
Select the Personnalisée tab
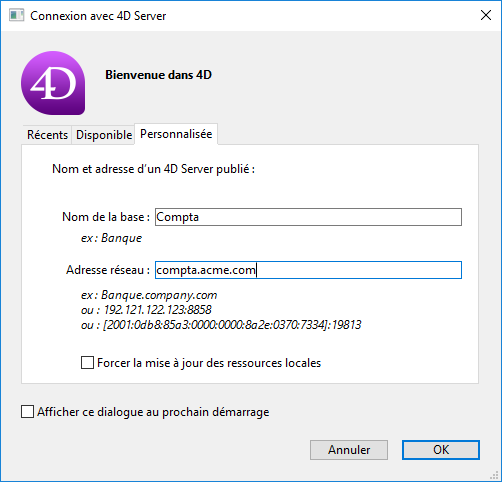[x=176, y=134]
